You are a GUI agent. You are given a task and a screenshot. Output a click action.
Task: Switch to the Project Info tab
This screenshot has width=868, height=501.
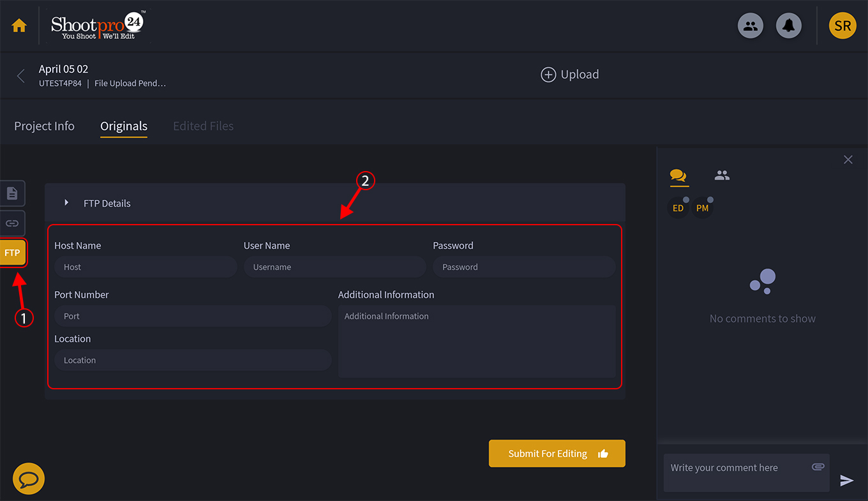point(44,126)
